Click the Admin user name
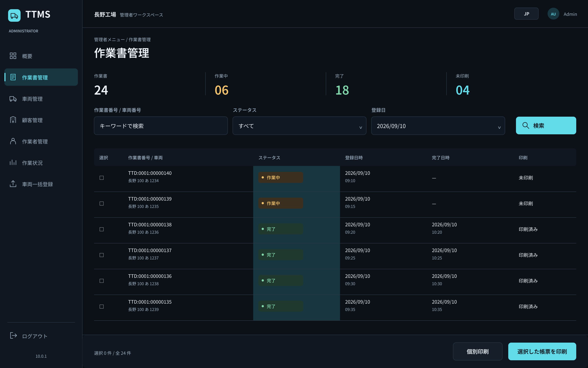Viewport: 588px width, 368px height. click(570, 14)
